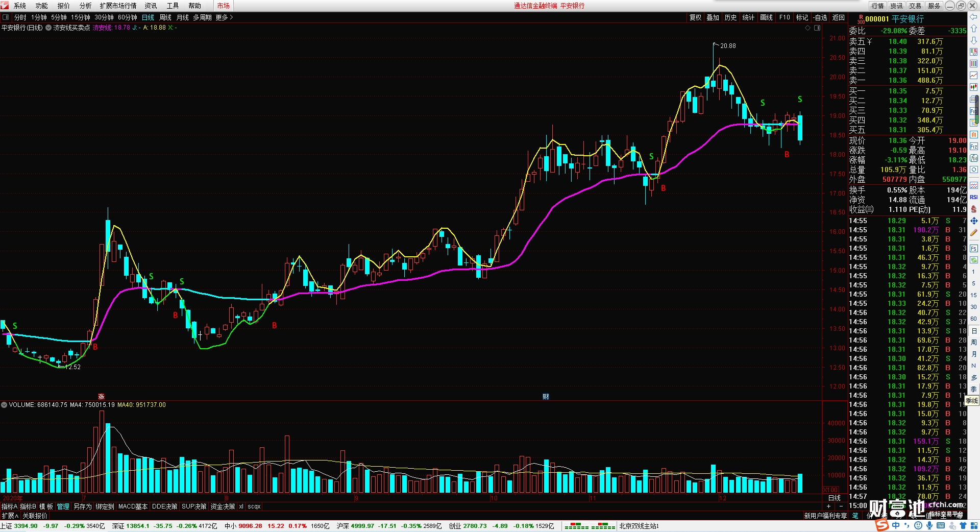Toggle 叠加 overlay option in chart toolbar
Viewport: 980px width, 532px height.
coord(713,17)
